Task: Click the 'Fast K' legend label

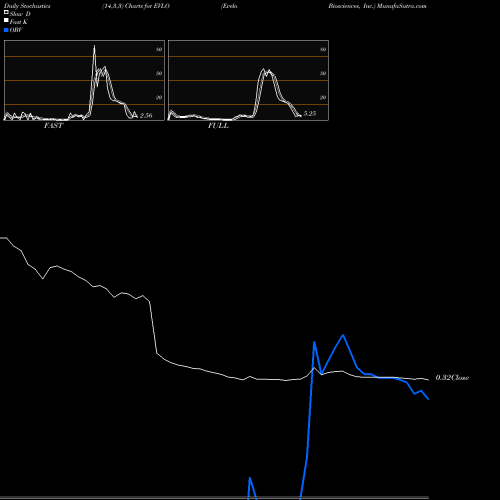Action: click(19, 22)
